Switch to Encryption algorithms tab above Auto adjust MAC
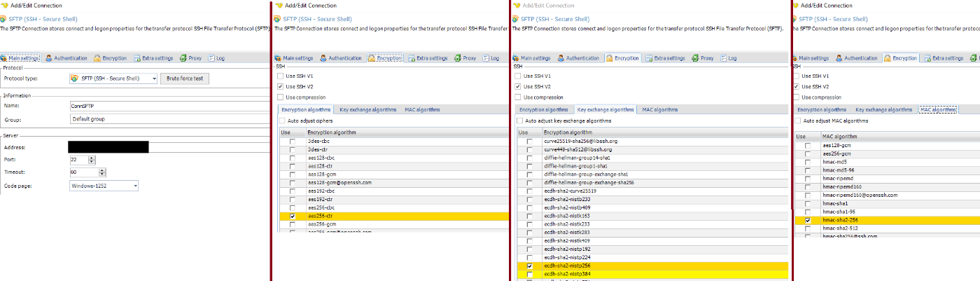This screenshot has width=980, height=281. [822, 109]
